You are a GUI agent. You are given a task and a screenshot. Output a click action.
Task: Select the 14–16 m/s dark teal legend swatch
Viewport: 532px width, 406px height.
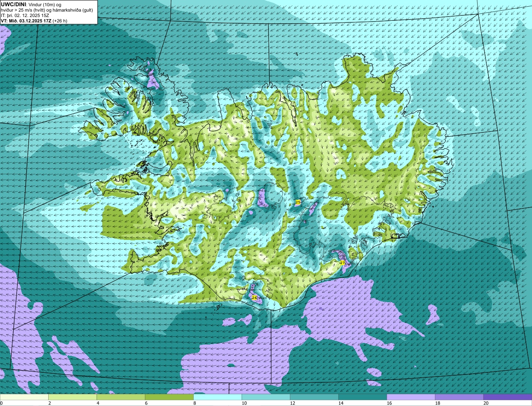tap(363, 397)
